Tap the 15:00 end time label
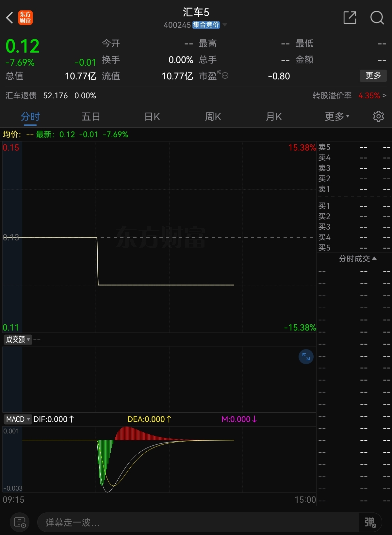 coord(305,500)
